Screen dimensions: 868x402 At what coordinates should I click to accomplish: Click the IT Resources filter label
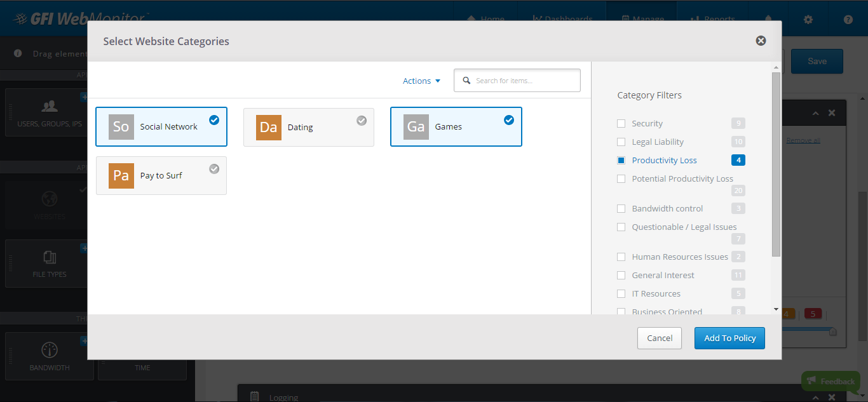point(656,293)
